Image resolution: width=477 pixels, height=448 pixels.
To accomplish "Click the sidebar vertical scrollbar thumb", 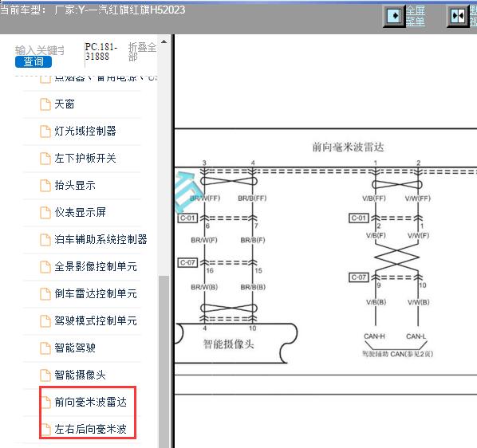I will click(x=164, y=361).
